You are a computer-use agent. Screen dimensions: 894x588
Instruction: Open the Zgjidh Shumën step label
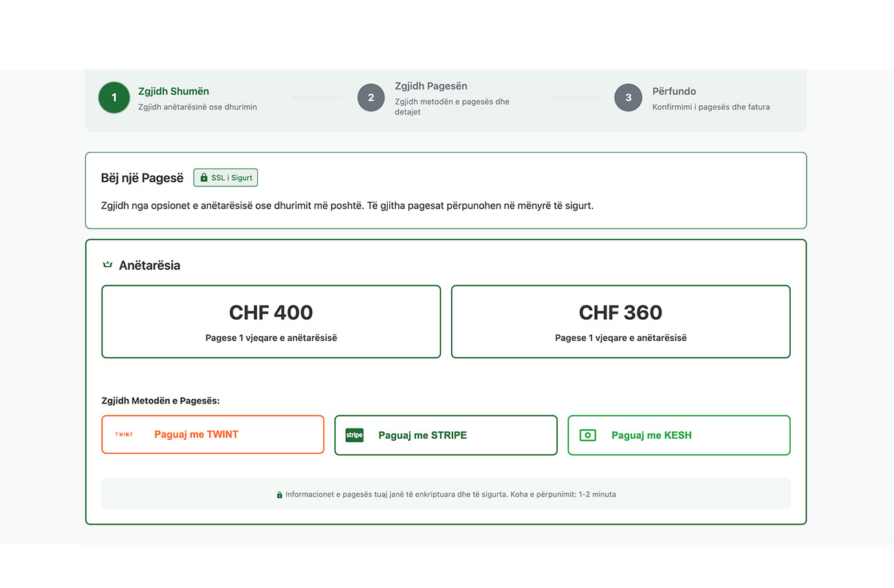(173, 91)
